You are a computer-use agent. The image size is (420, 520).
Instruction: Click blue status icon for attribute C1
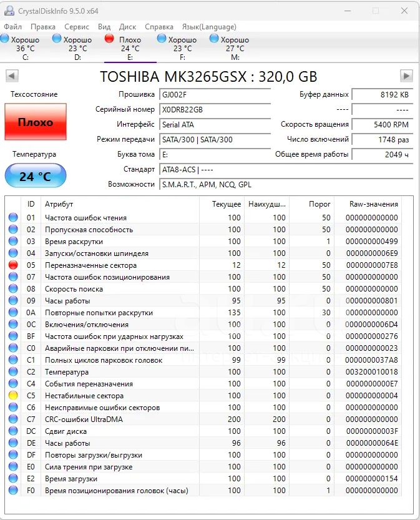pos(13,360)
